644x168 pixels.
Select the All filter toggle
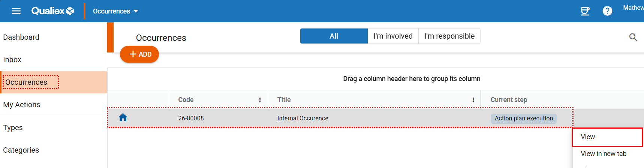coord(334,36)
